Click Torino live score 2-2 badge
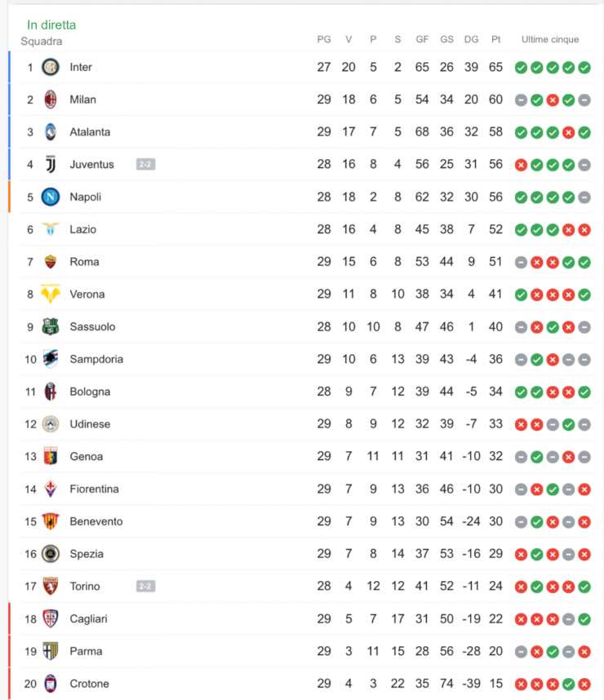The width and height of the screenshot is (604, 700). tap(145, 587)
